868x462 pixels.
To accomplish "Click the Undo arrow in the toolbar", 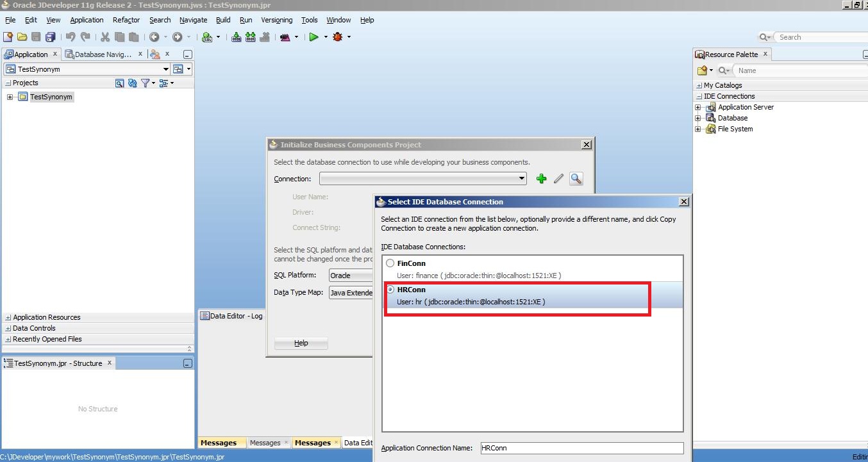I will 71,37.
